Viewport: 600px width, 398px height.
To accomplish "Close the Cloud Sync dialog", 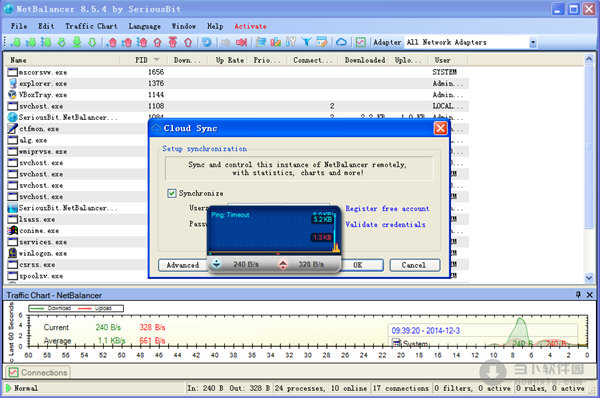I will pos(440,128).
